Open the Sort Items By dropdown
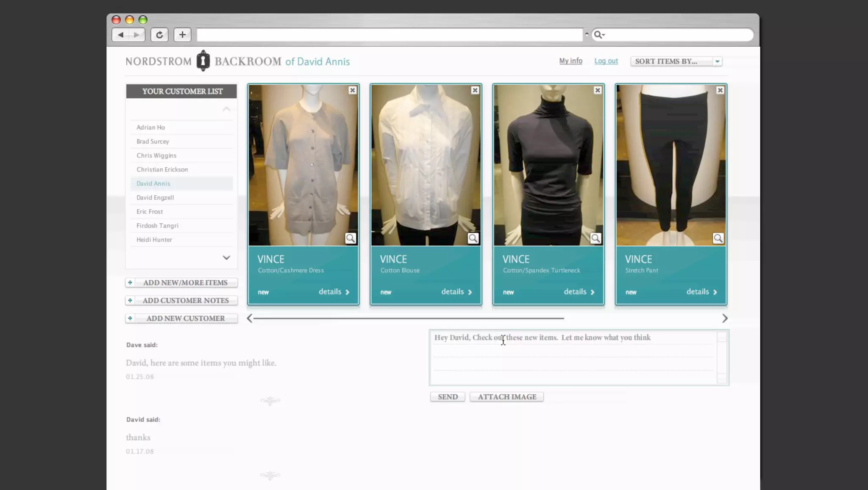The height and width of the screenshot is (490, 868). 676,61
